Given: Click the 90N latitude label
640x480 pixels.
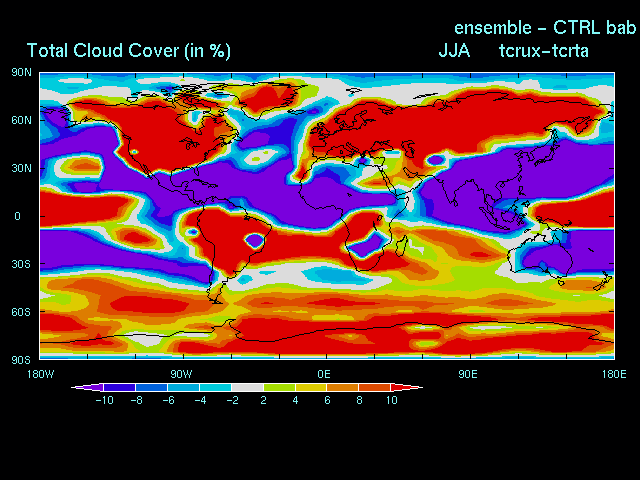Looking at the screenshot, I should click(x=21, y=73).
